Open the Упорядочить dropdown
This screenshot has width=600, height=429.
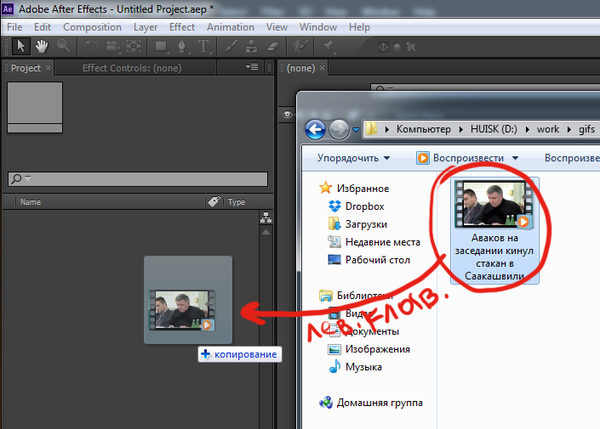coord(354,158)
